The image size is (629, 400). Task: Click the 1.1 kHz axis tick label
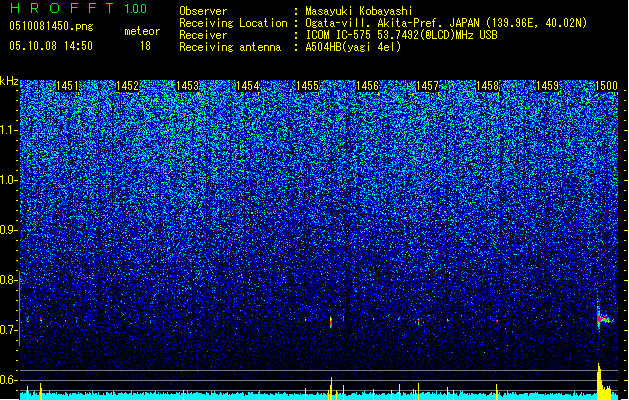9,130
